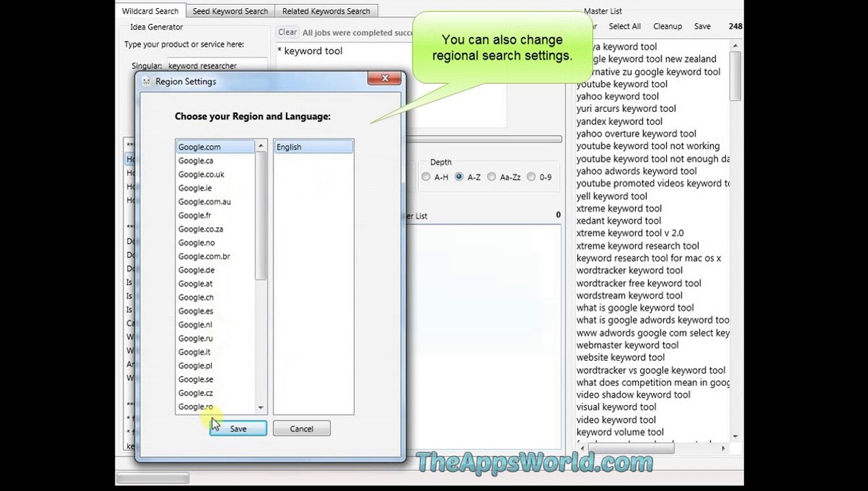Image resolution: width=868 pixels, height=491 pixels.
Task: Select 'yandex keyword tool' in Master List
Action: [x=619, y=121]
